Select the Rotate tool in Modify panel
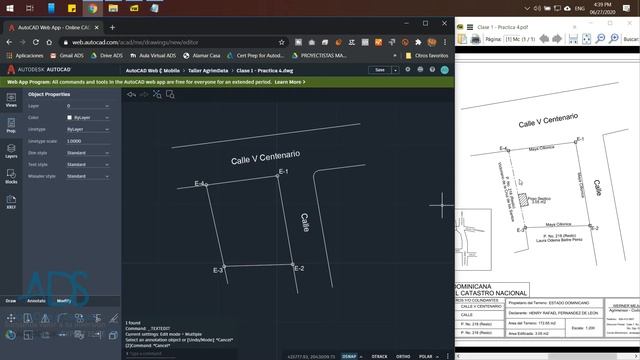 point(11,335)
